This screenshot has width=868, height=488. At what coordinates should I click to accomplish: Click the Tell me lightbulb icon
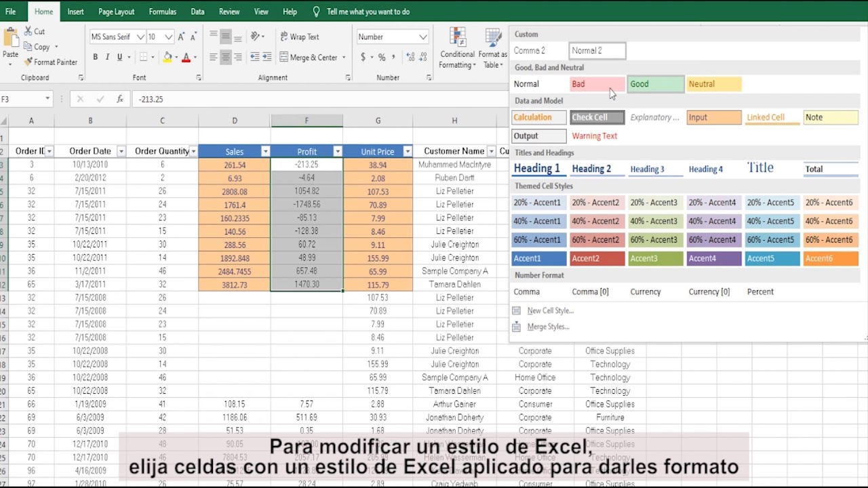click(316, 12)
